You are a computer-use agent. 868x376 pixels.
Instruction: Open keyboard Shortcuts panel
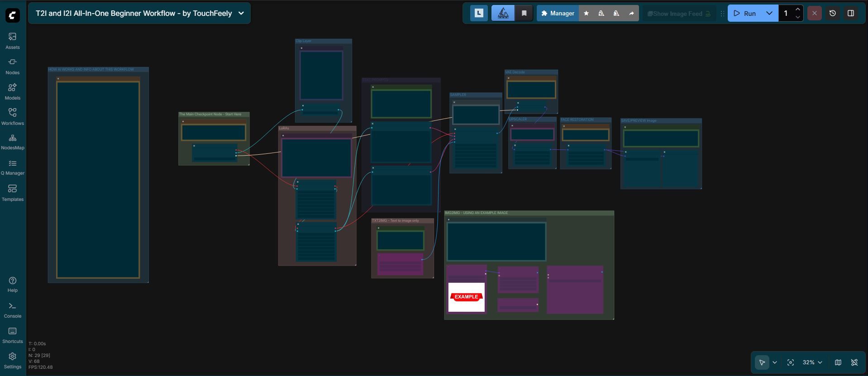[x=13, y=335]
